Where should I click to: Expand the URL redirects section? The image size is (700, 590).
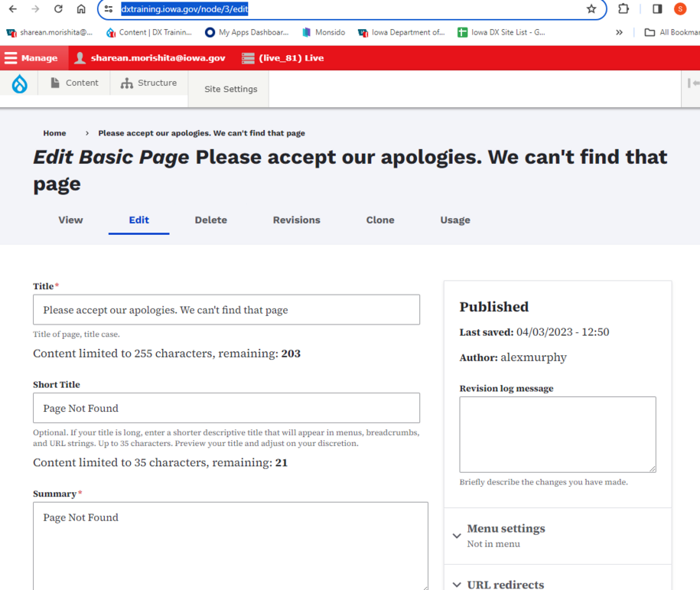pos(505,584)
